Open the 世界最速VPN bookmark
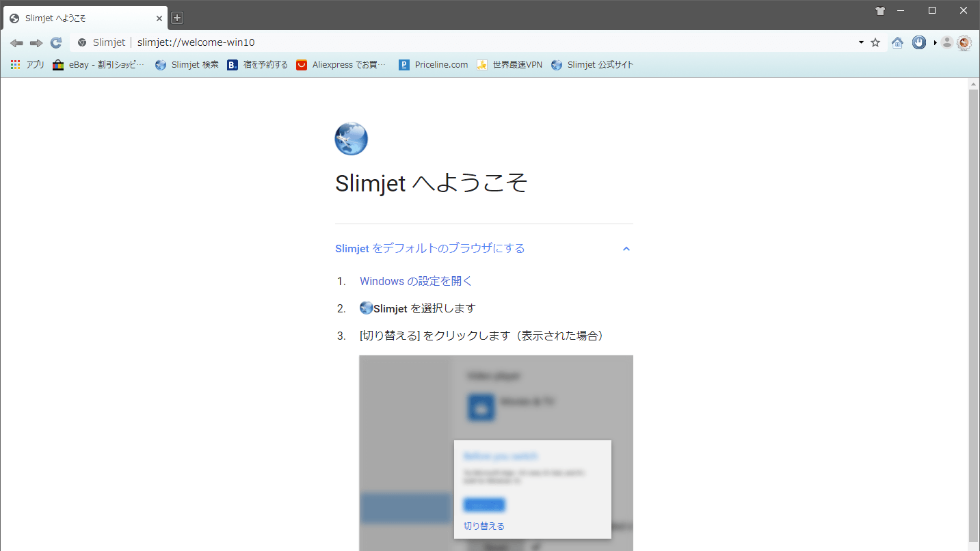 (x=509, y=65)
